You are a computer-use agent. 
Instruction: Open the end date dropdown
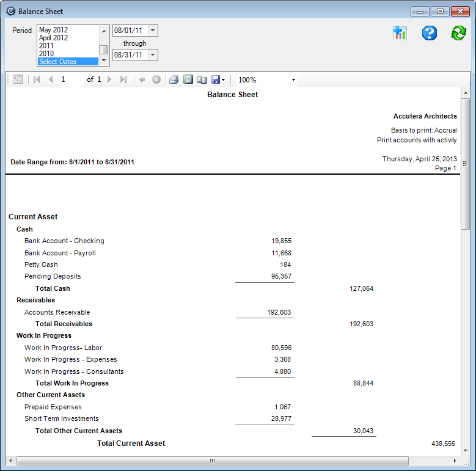coord(153,55)
